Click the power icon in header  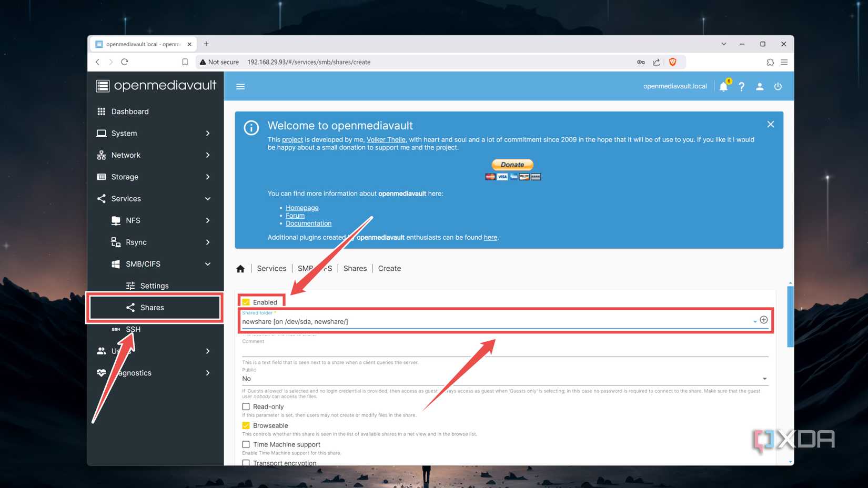point(778,87)
